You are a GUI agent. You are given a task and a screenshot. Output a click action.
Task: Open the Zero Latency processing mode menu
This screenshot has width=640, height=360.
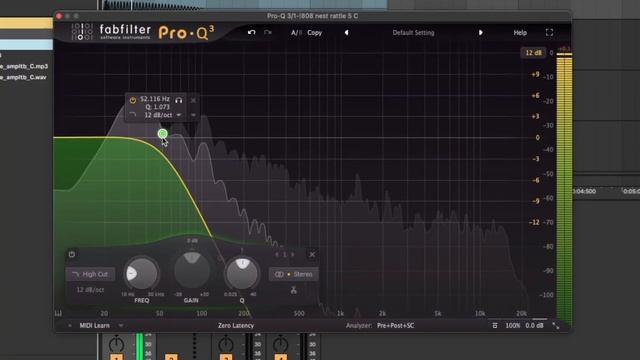pyautogui.click(x=236, y=325)
